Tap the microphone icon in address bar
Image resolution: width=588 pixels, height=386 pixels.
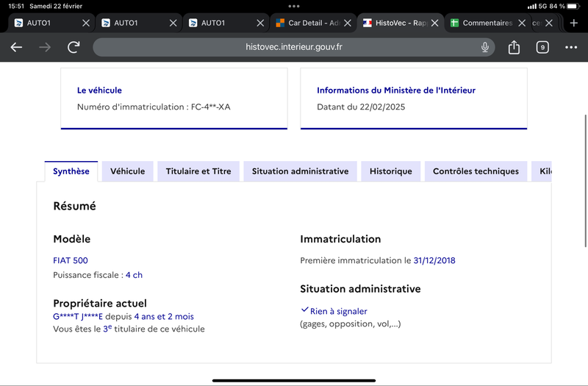[x=485, y=47]
